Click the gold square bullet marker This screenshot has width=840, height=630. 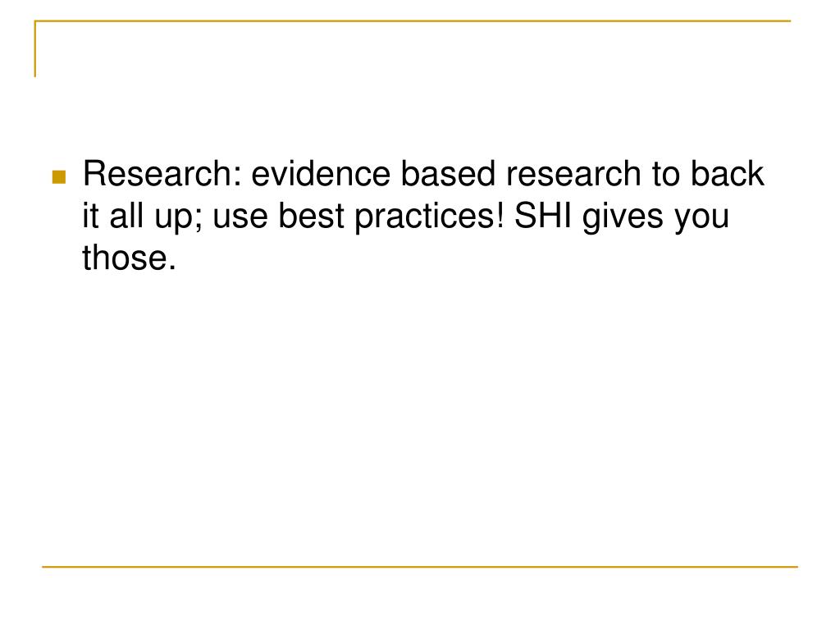(x=59, y=177)
